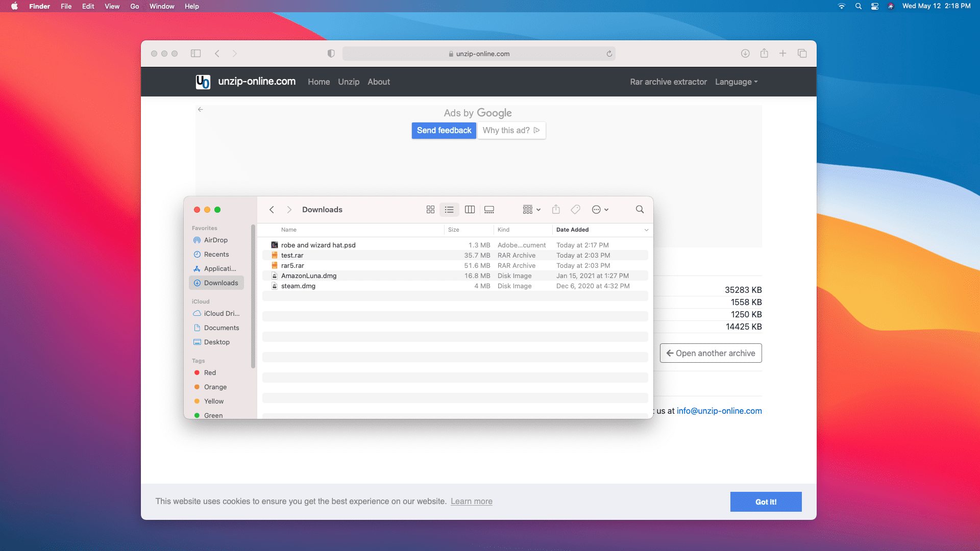Image resolution: width=980 pixels, height=551 pixels.
Task: Click on test.rar file in Downloads
Action: pyautogui.click(x=291, y=255)
